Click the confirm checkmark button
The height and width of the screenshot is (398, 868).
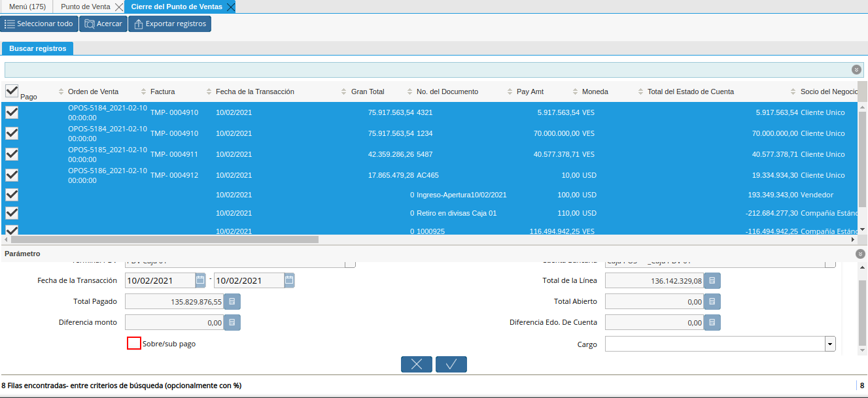tap(451, 365)
